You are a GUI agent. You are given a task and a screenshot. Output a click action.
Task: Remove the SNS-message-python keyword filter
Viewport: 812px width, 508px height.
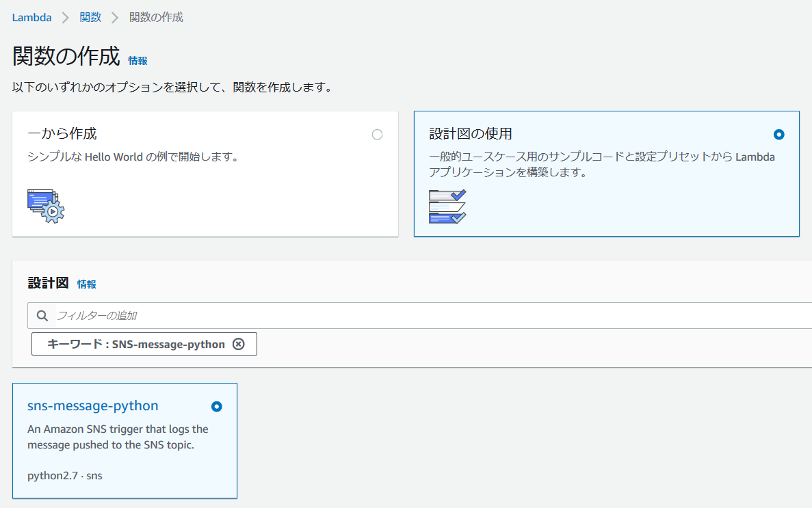238,344
